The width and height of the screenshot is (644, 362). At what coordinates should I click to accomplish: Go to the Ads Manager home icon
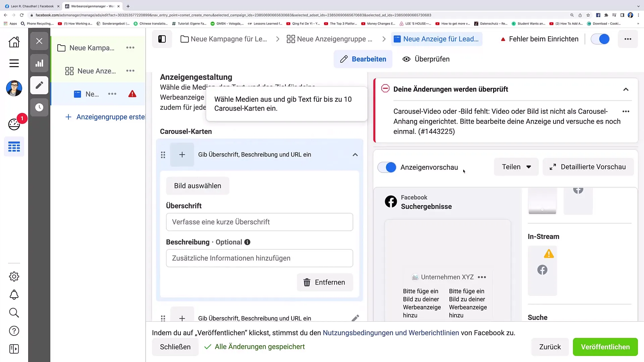point(14,42)
